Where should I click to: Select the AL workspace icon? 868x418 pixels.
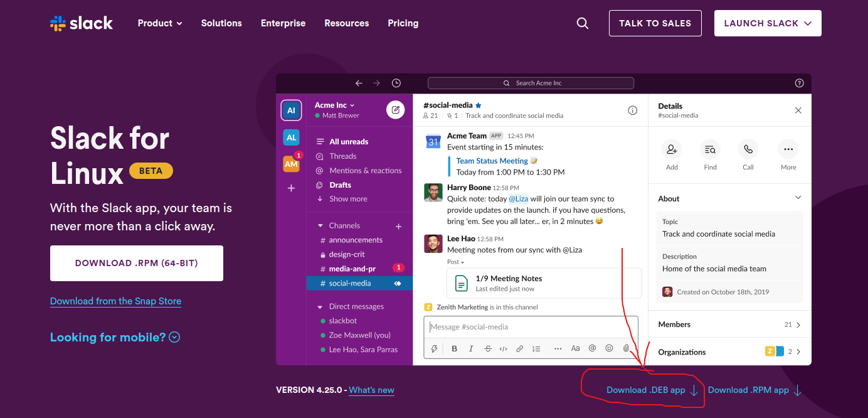[291, 137]
